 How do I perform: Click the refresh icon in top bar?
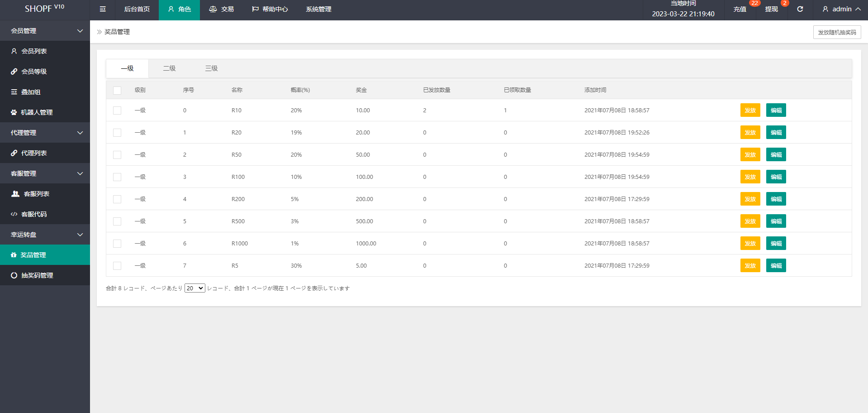coord(800,9)
